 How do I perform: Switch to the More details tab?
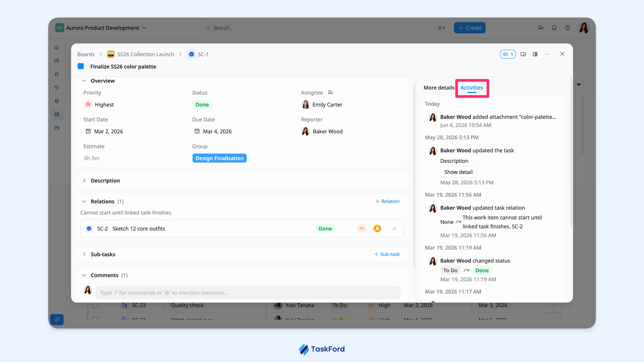point(439,88)
